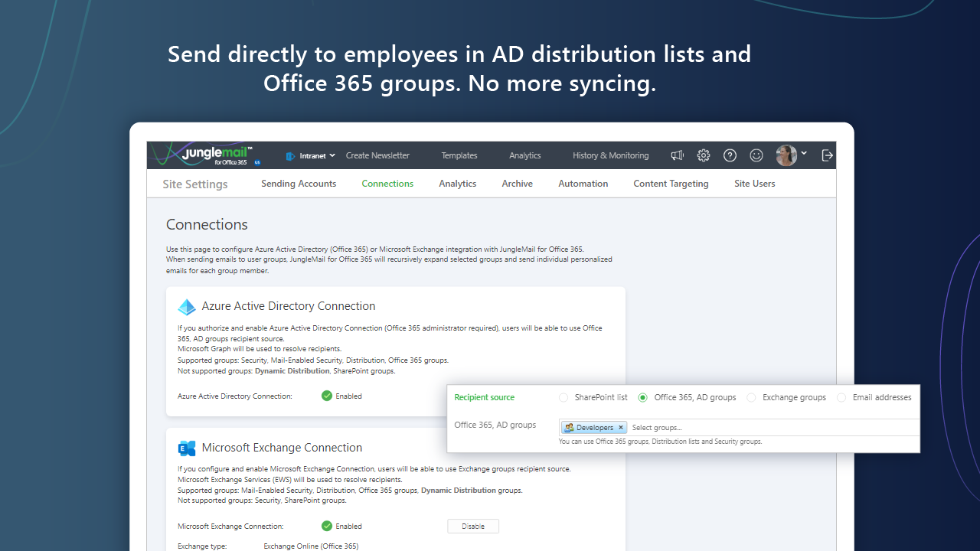Open the History & Monitoring page
Screen dimensions: 980x551
point(610,155)
